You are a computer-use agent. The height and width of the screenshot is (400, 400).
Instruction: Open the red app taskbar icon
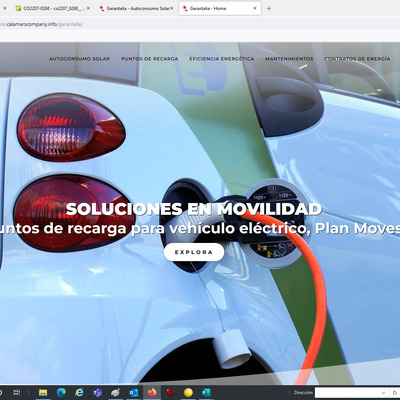coord(170,392)
